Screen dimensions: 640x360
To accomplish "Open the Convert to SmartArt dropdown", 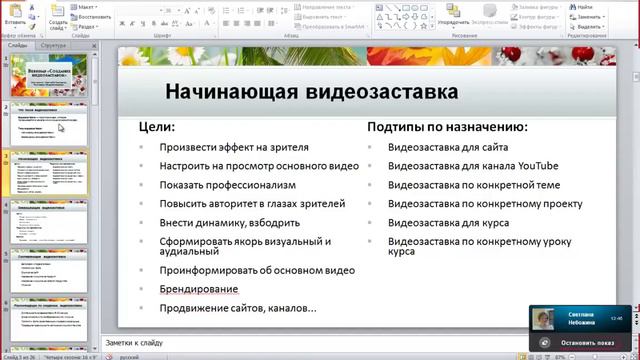I will click(330, 27).
